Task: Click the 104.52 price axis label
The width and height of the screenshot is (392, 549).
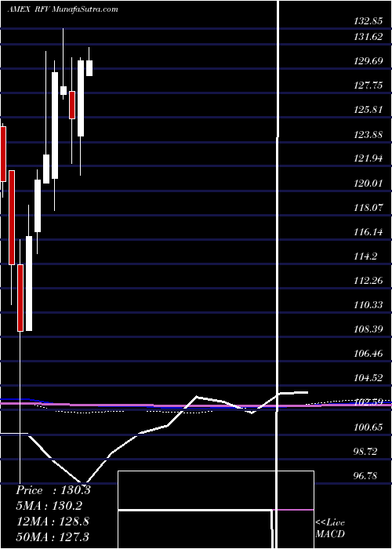Action: point(368,378)
